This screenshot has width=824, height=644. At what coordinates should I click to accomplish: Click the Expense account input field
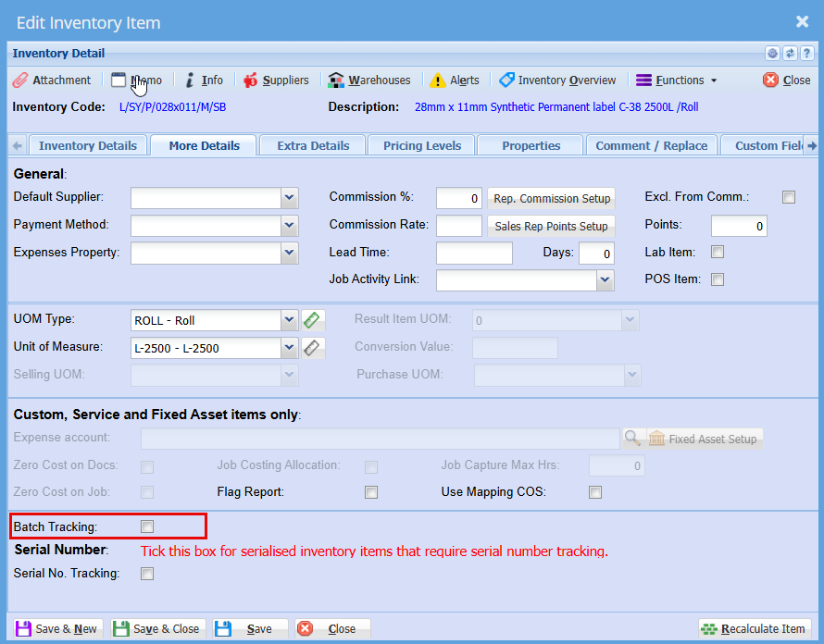(x=380, y=439)
